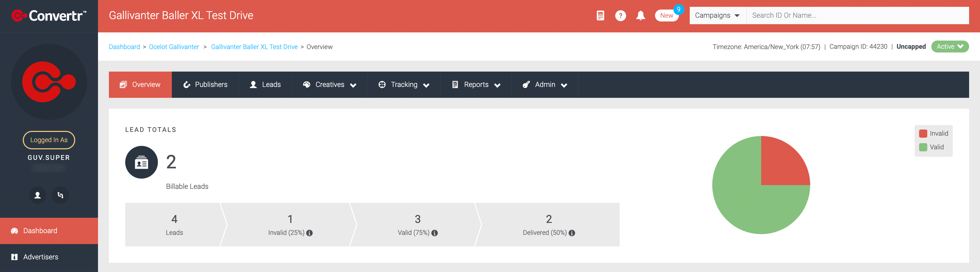
Task: Expand the Creatives menu
Action: (x=329, y=85)
